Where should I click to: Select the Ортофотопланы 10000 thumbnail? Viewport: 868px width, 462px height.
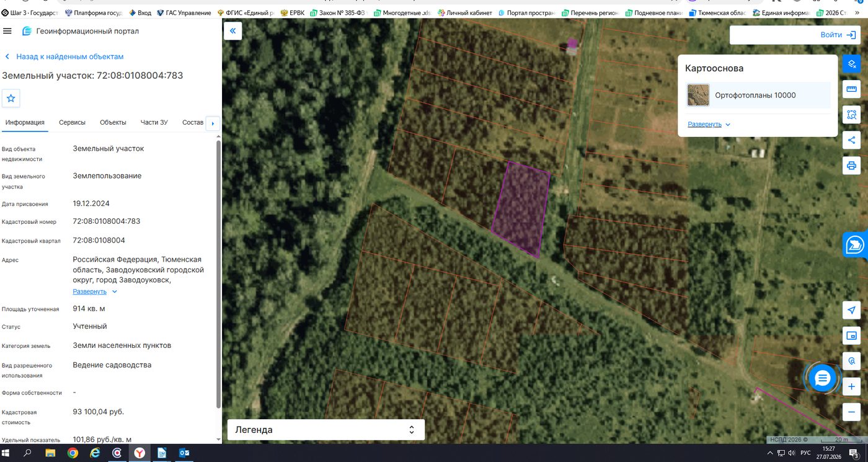pyautogui.click(x=698, y=96)
